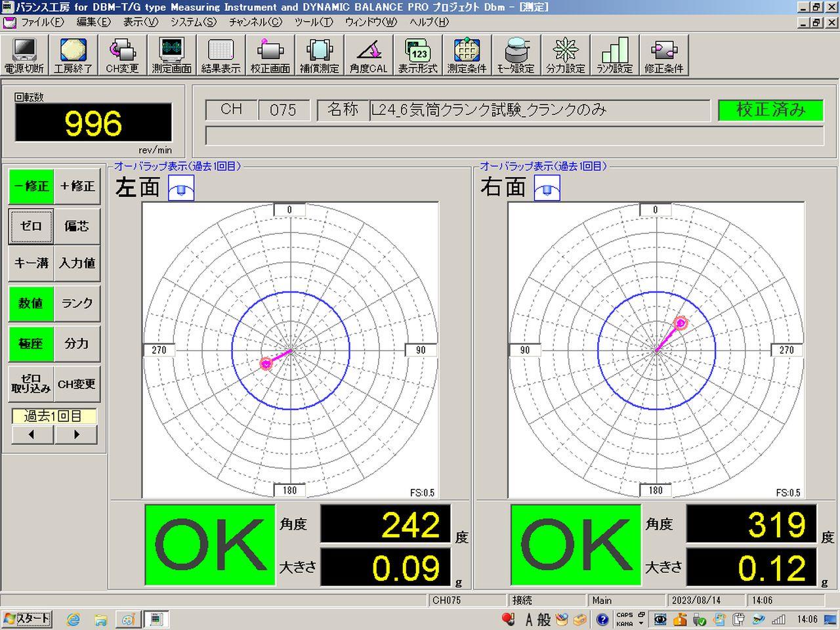Open the モータ設定 motor settings icon
This screenshot has height=630, width=840.
[516, 55]
